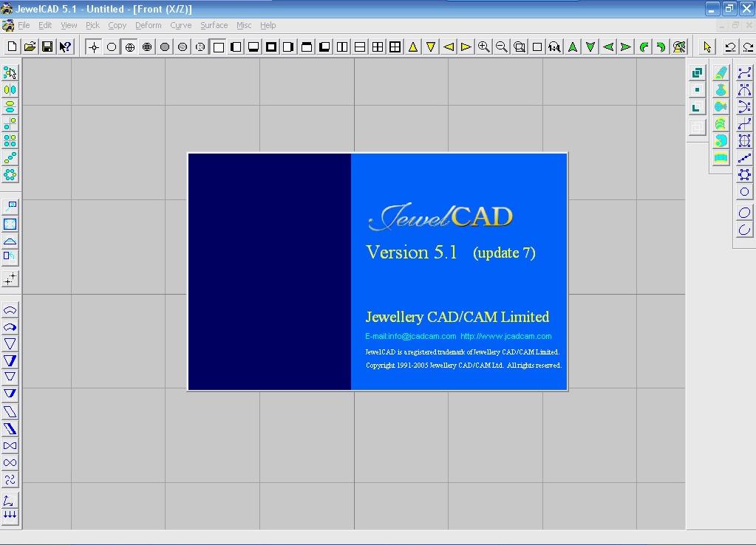Click the undo icon in the top toolbar

tap(730, 47)
